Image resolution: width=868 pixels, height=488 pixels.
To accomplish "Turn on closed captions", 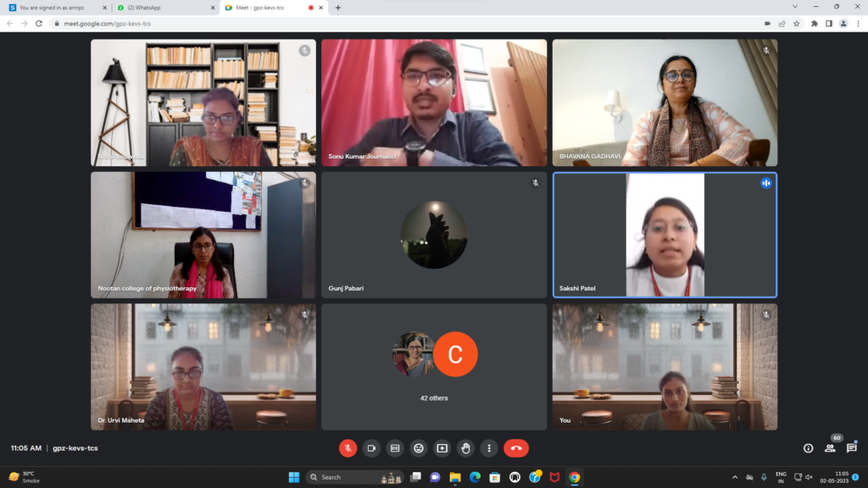I will pyautogui.click(x=394, y=448).
